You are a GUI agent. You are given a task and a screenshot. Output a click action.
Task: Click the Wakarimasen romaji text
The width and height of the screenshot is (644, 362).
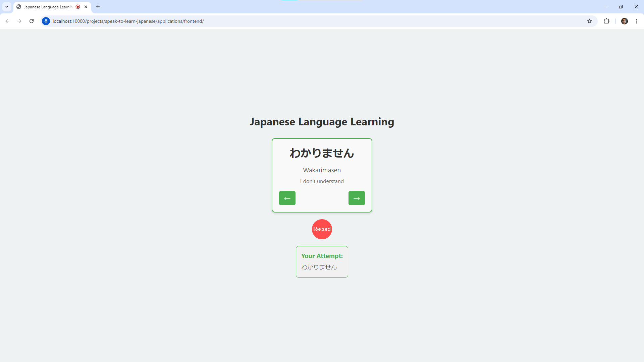point(322,170)
